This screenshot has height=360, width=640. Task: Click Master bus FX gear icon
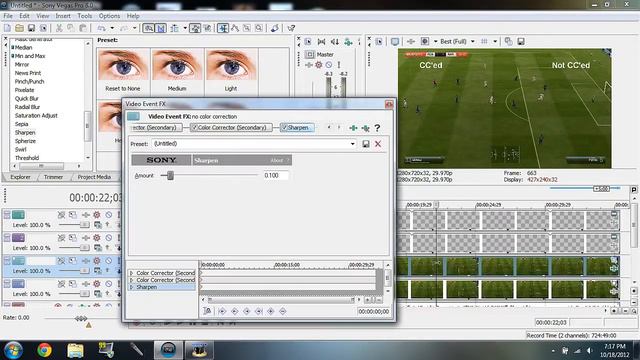319,64
